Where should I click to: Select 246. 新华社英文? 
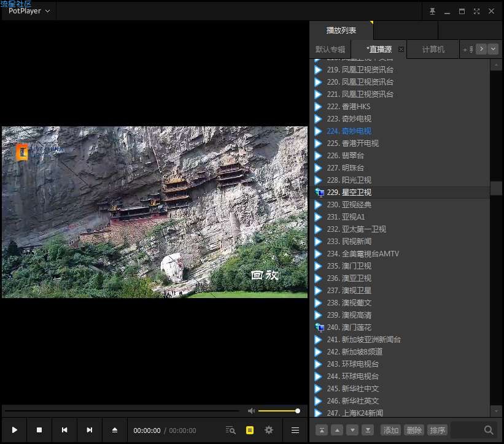click(400, 400)
